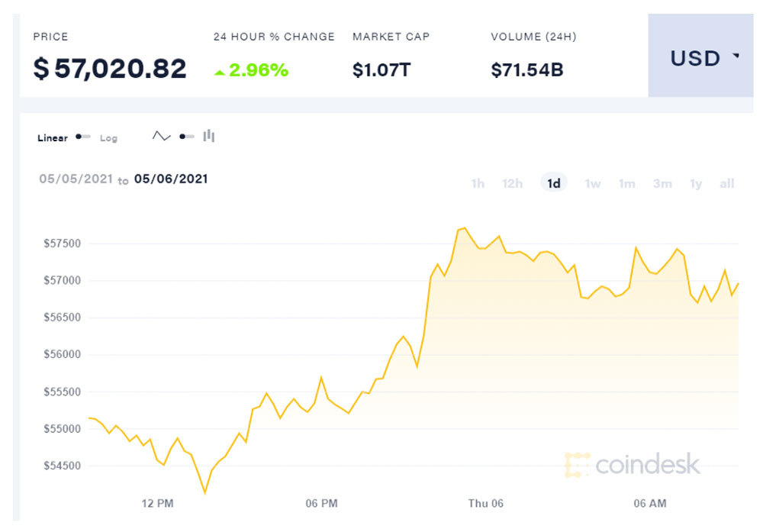The width and height of the screenshot is (763, 532).
Task: Toggle the Linear/Log scale switch
Action: point(83,137)
